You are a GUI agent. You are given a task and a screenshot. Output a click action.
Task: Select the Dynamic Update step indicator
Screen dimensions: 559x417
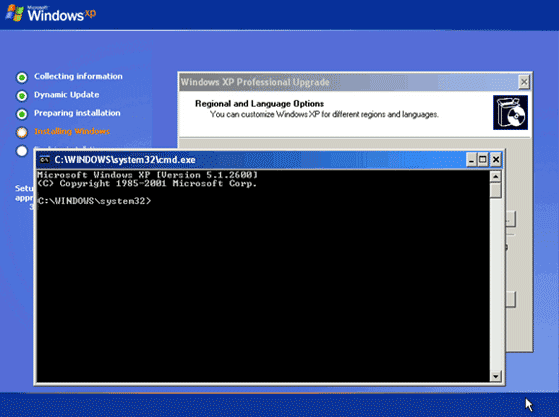click(22, 96)
